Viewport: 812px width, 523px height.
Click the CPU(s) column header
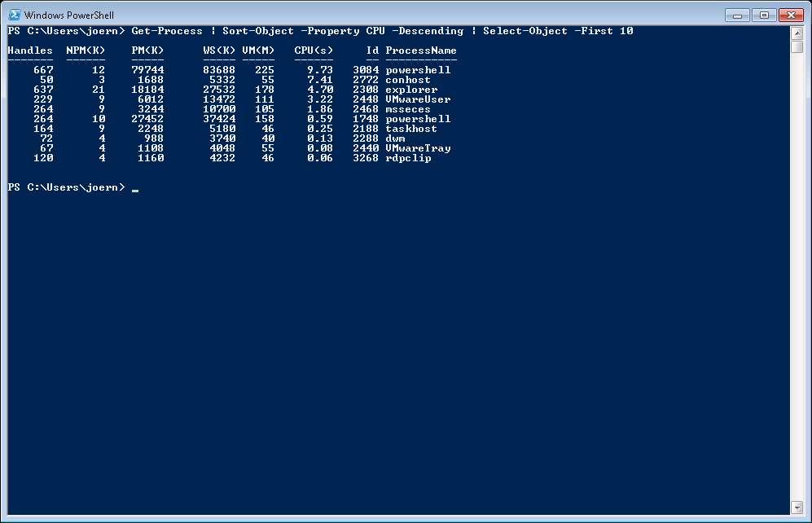click(314, 51)
